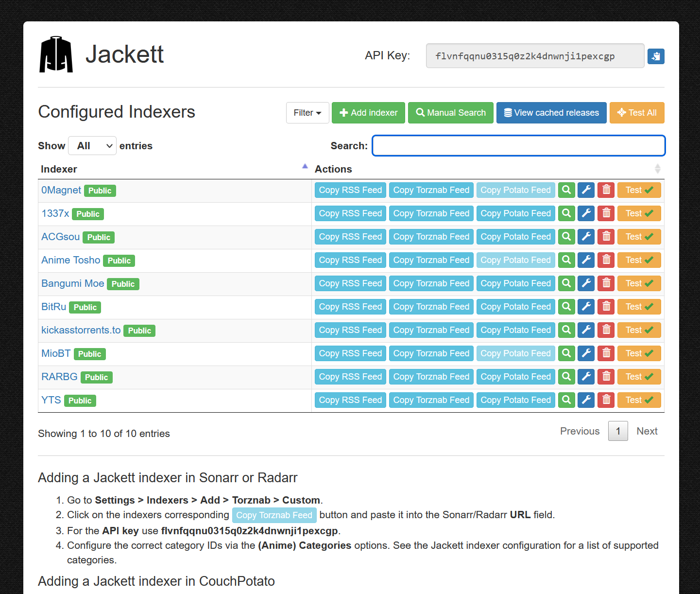This screenshot has height=594, width=700.
Task: Delete the YTS indexer
Action: tap(606, 400)
